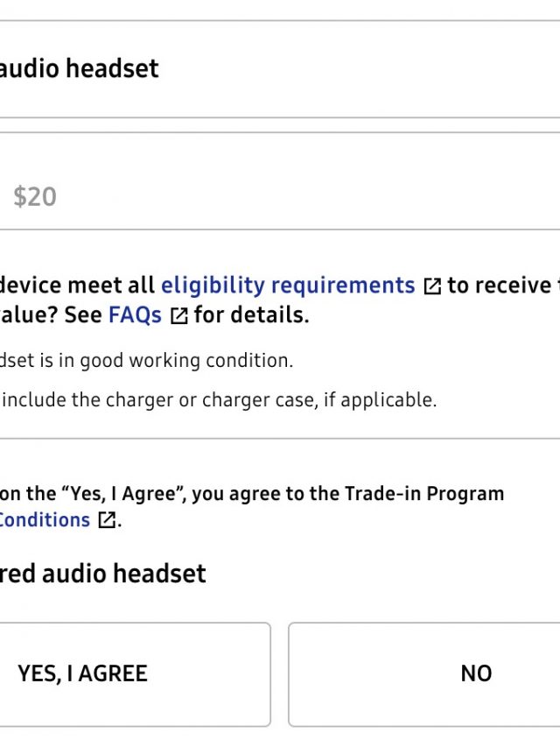Click external-link icon after Conditions link
560x747 pixels.
pyautogui.click(x=106, y=520)
